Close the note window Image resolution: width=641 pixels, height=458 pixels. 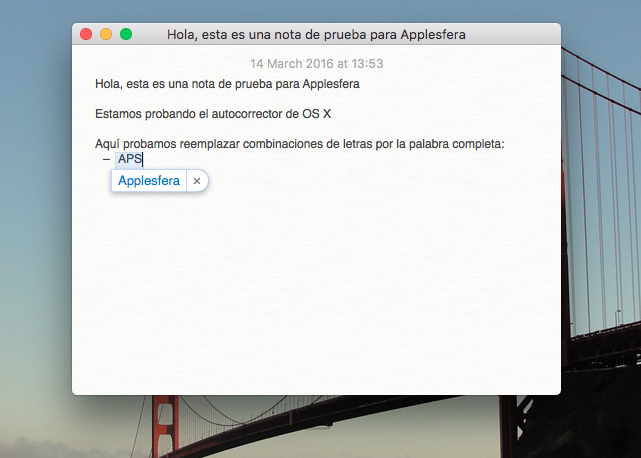(x=86, y=34)
